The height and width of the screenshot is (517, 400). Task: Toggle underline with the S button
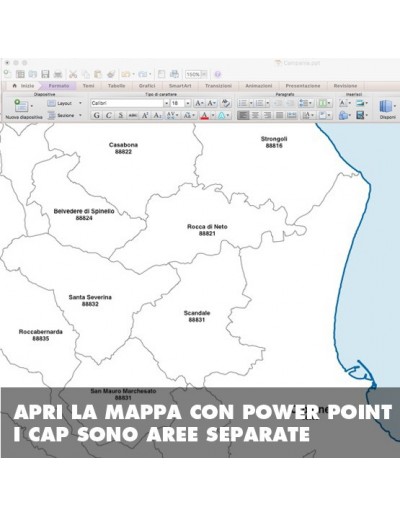[x=121, y=115]
